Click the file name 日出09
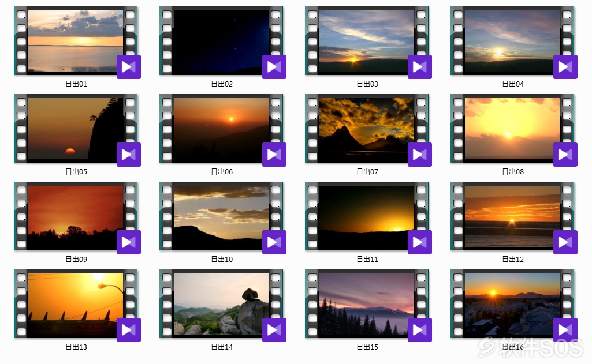The width and height of the screenshot is (592, 364). [76, 260]
